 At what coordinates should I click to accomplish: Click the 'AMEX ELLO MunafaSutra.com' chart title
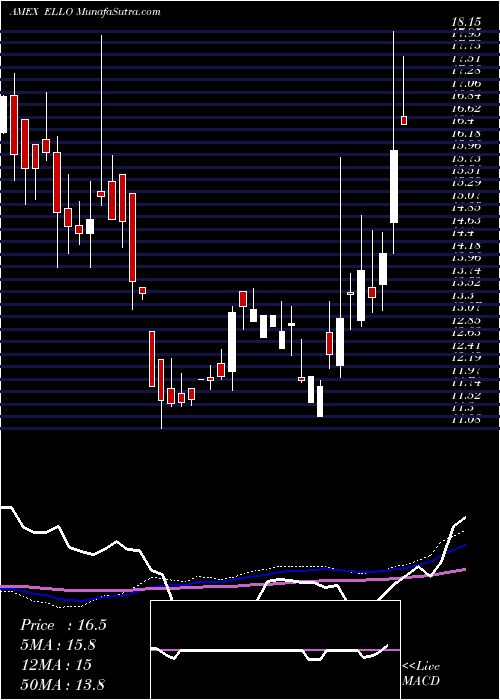pyautogui.click(x=85, y=12)
